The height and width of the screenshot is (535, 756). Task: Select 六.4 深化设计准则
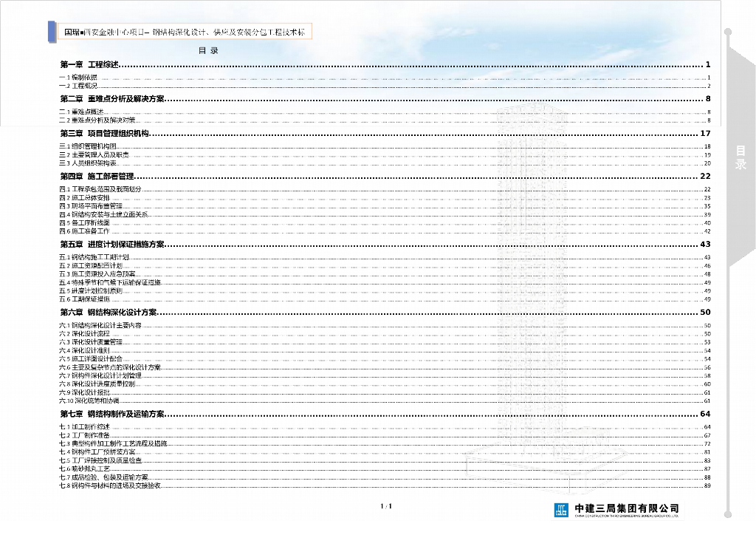(x=385, y=351)
